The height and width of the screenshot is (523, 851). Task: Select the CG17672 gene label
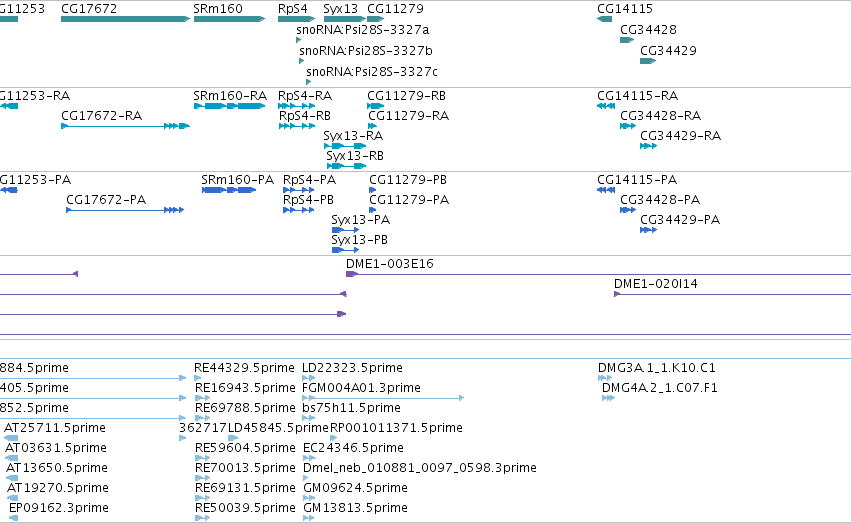click(x=89, y=9)
